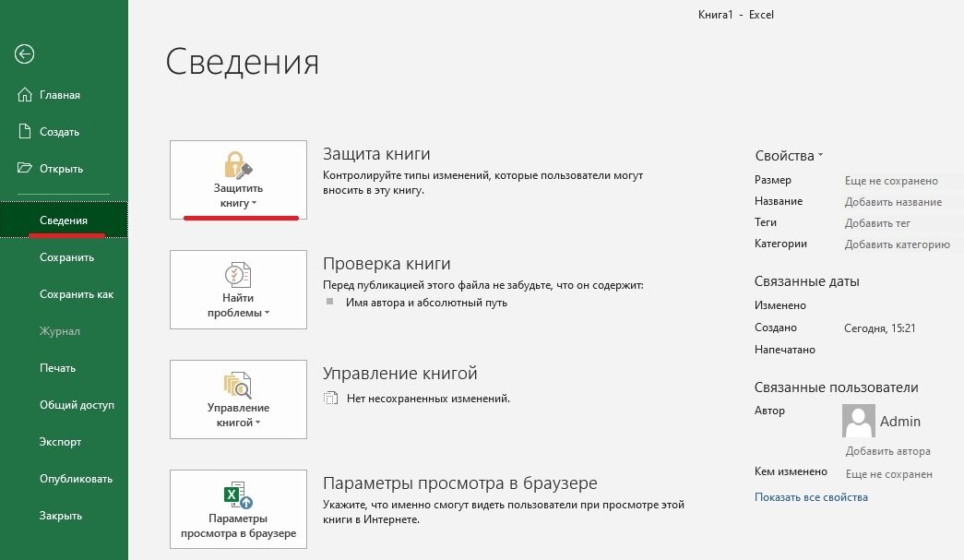The height and width of the screenshot is (560, 964).
Task: Select Опубликовать in the sidebar
Action: [64, 478]
